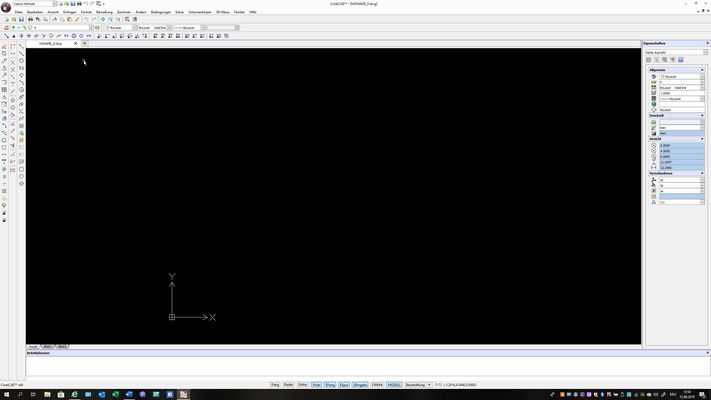Open the line color ByLayer dropdown in toolbar
This screenshot has width=711, height=400.
(x=135, y=28)
